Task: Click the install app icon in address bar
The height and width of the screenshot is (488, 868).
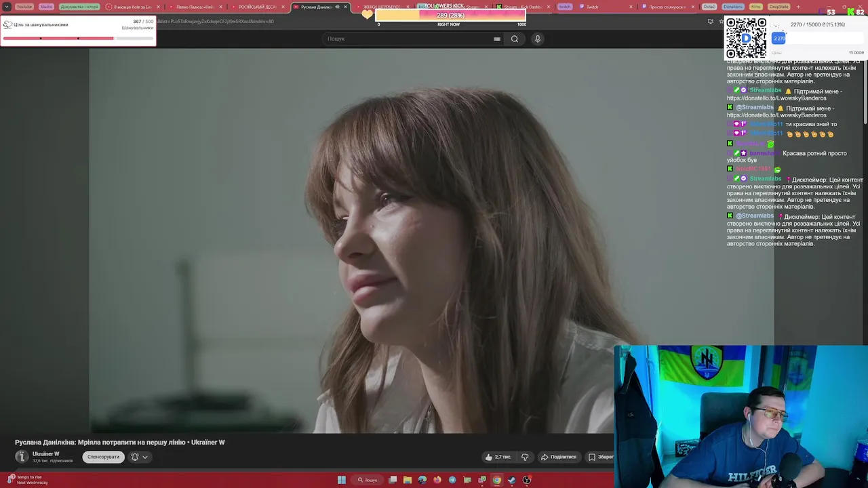Action: click(x=710, y=21)
